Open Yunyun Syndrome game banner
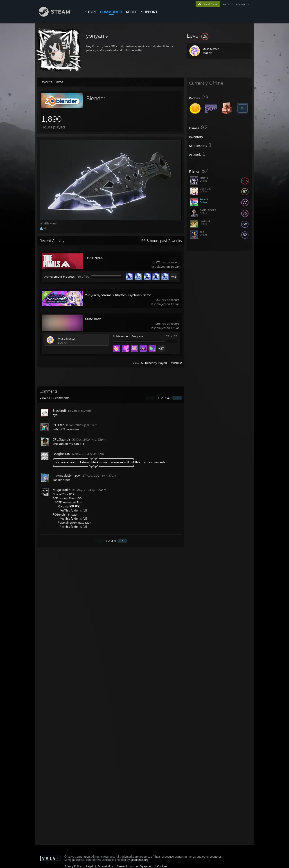 [x=62, y=298]
